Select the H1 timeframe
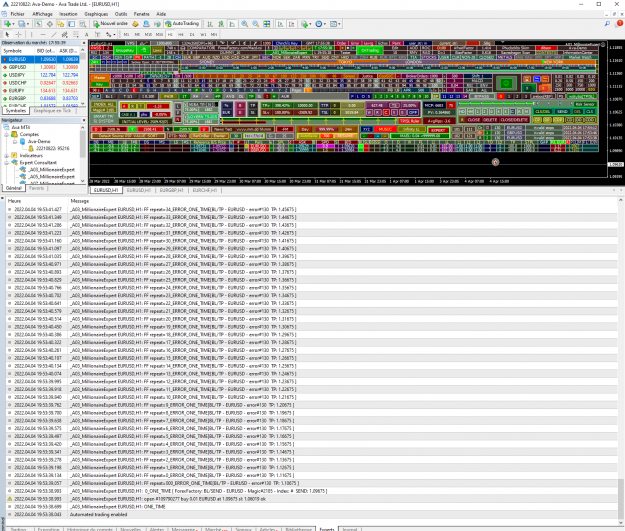Viewport: 625px width, 531px height. 170,35
